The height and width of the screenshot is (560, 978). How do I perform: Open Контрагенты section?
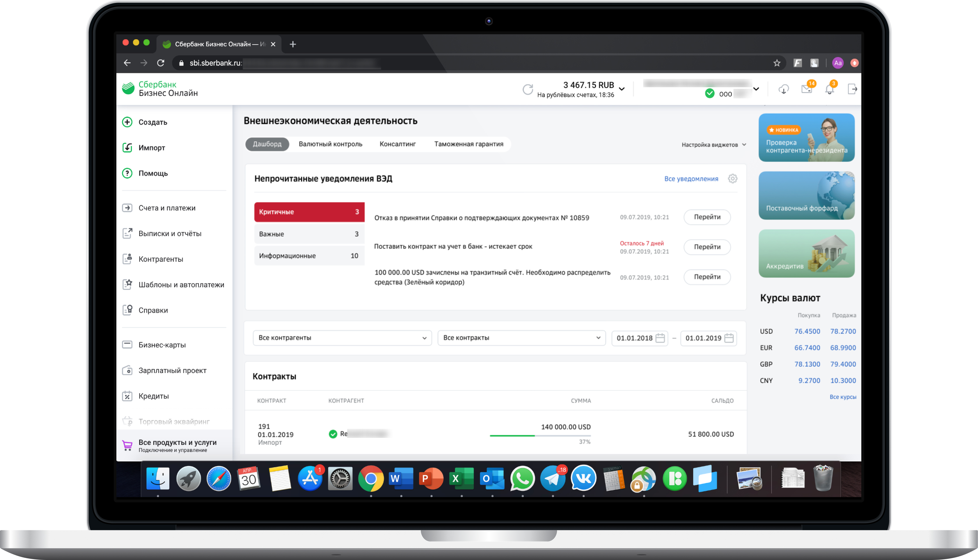click(x=161, y=259)
